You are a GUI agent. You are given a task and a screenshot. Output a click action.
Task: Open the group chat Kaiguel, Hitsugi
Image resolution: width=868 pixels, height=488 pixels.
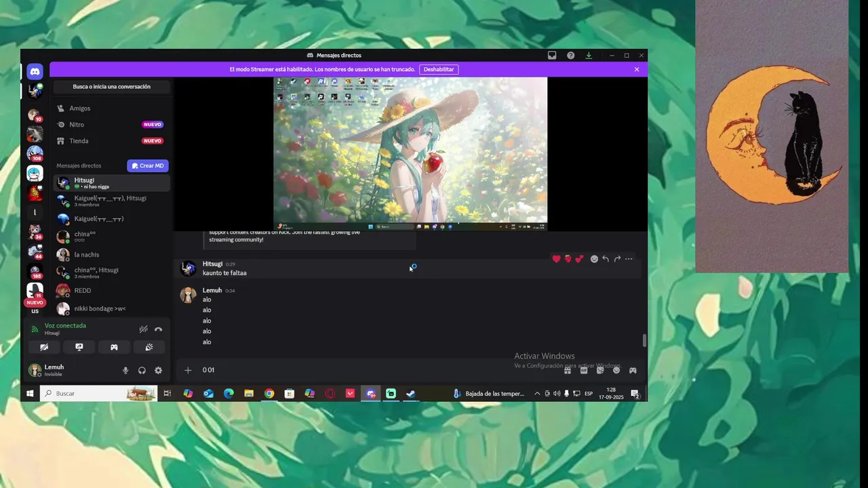(x=112, y=201)
